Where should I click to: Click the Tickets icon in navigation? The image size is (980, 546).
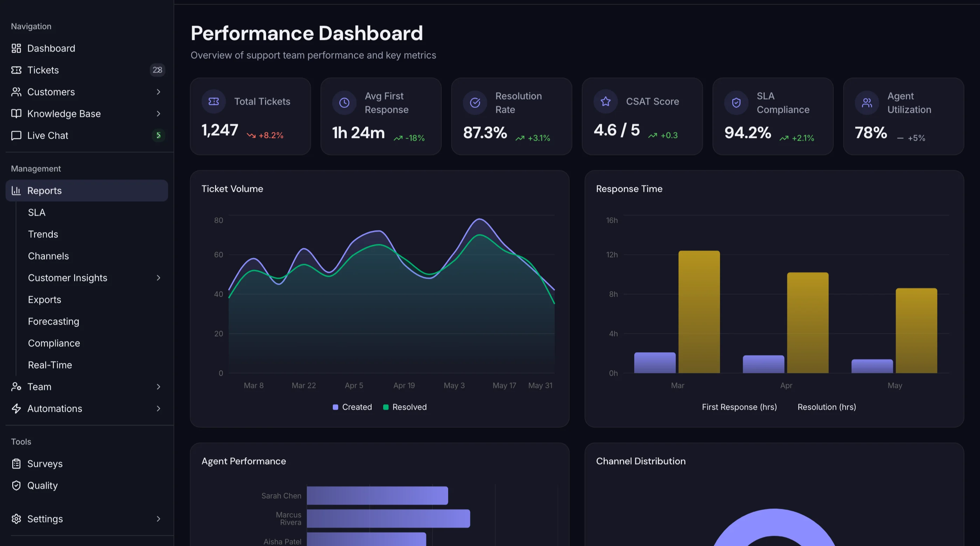(x=16, y=70)
